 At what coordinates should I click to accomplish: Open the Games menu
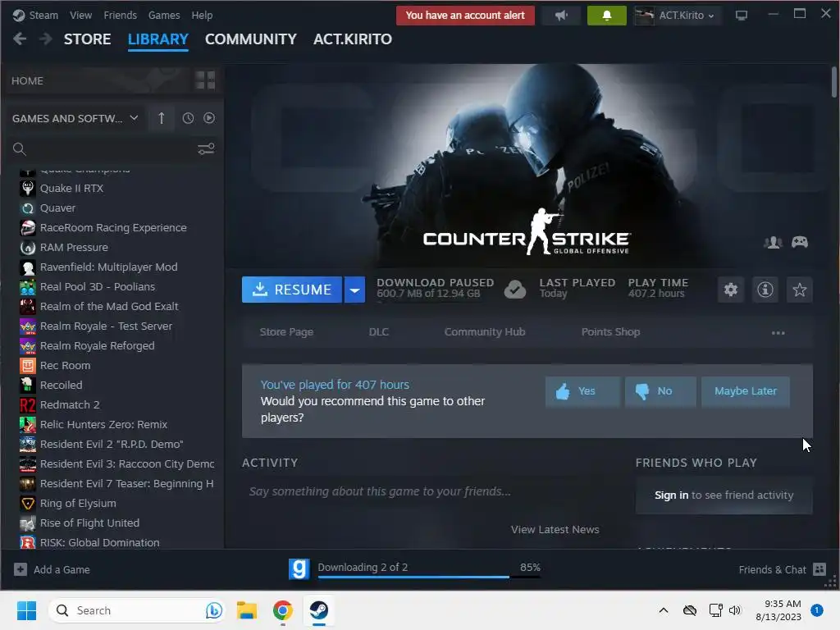[x=164, y=16]
